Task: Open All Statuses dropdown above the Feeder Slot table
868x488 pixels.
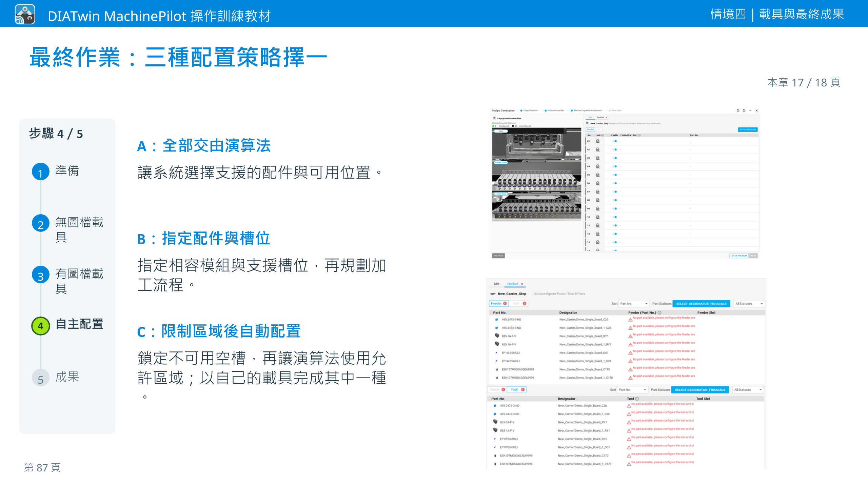Action: [x=749, y=304]
